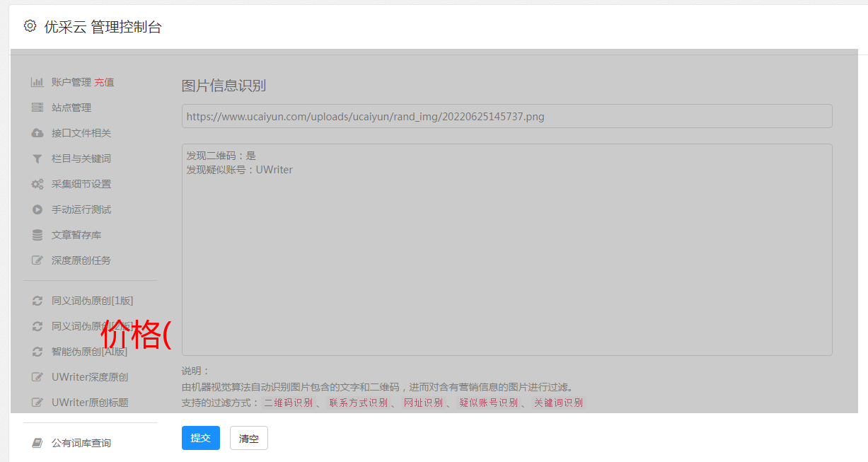868x462 pixels.
Task: Click the database icon beside 文章暂存库
Action: coord(37,235)
